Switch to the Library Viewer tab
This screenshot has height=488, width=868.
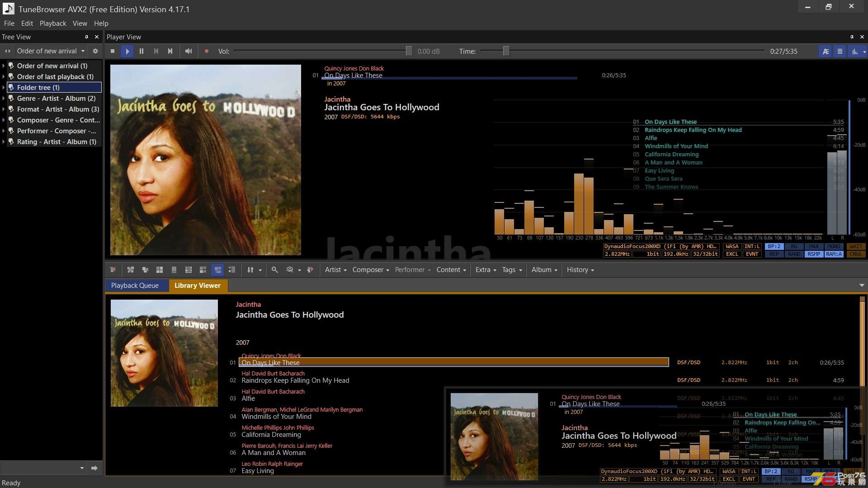tap(198, 285)
